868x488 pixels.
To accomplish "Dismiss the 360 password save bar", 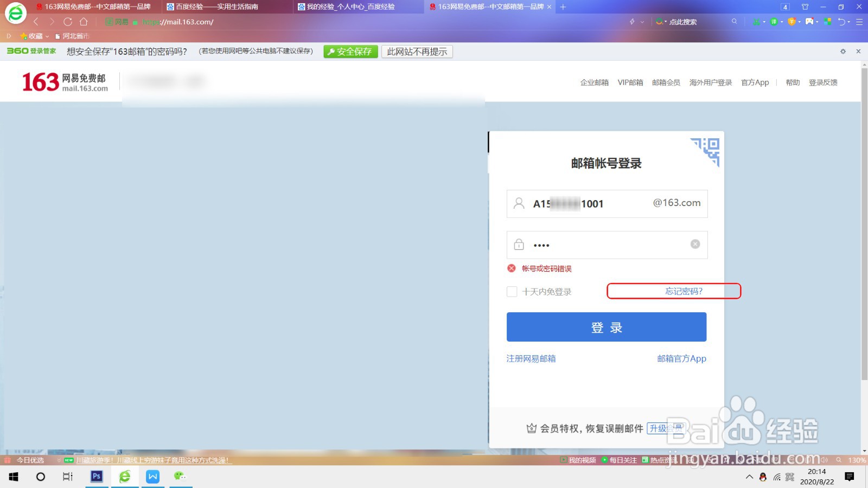I will 858,52.
